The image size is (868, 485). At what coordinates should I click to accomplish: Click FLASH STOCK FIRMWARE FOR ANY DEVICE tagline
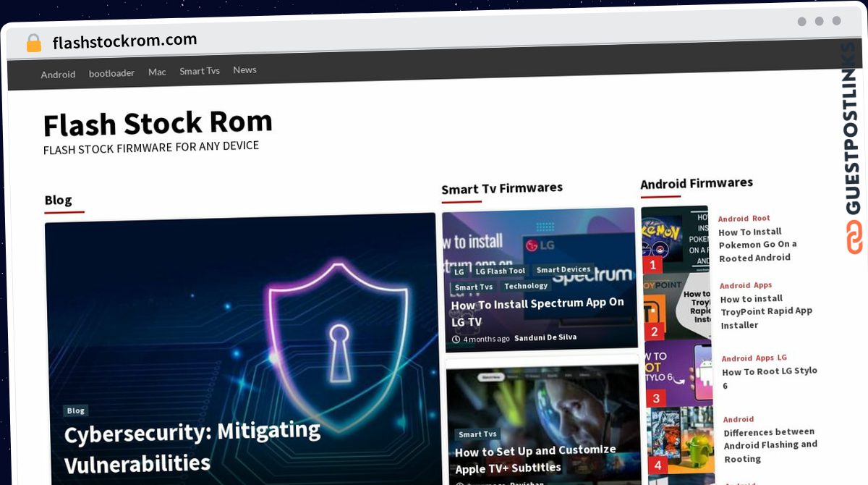(151, 147)
